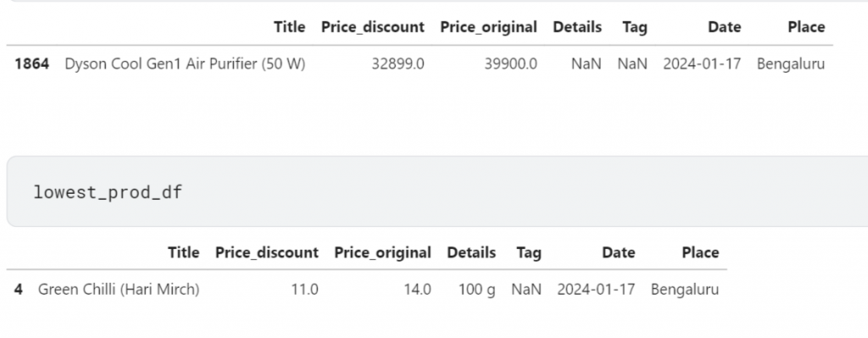Select the Details header in the top table

coord(576,27)
